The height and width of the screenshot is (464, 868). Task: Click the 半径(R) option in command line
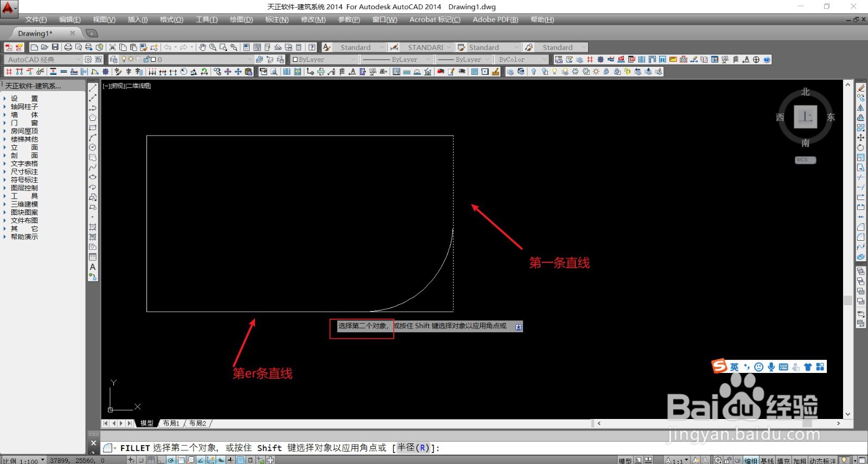413,448
